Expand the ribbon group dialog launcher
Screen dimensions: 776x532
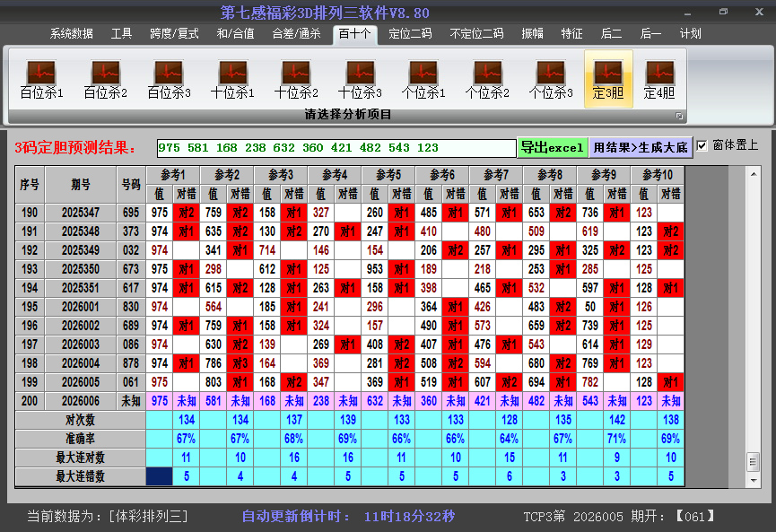tap(679, 116)
